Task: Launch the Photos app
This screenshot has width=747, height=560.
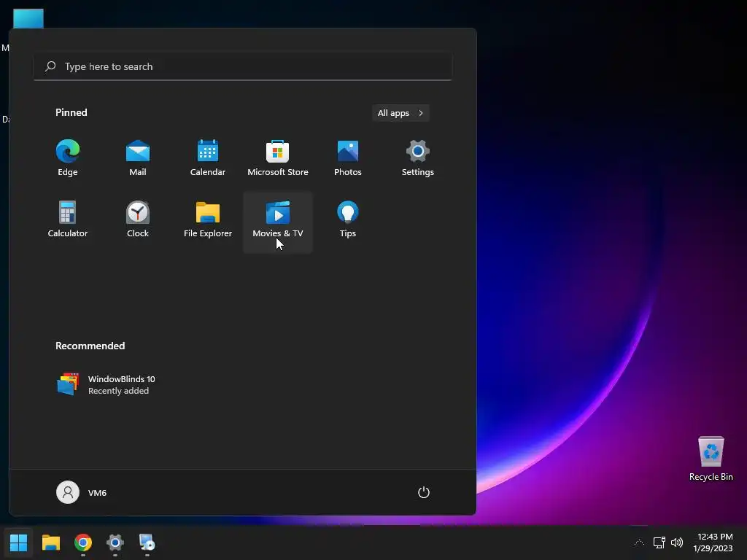Action: point(348,158)
